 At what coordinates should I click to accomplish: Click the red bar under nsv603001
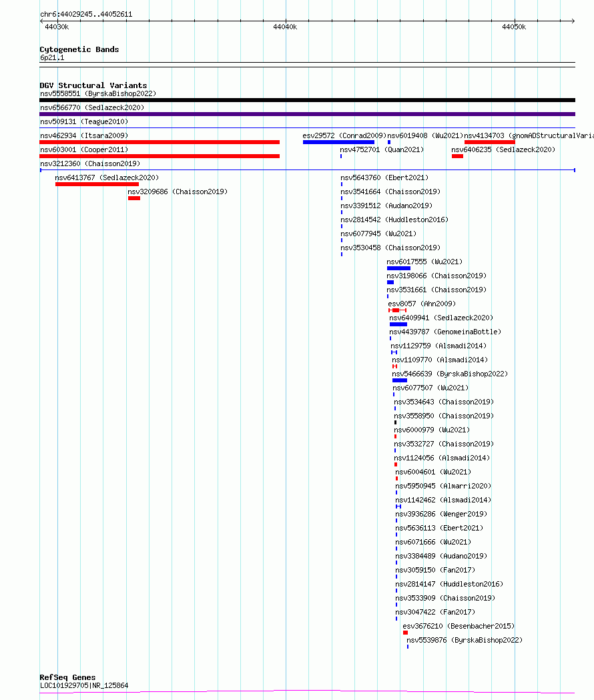pyautogui.click(x=160, y=156)
